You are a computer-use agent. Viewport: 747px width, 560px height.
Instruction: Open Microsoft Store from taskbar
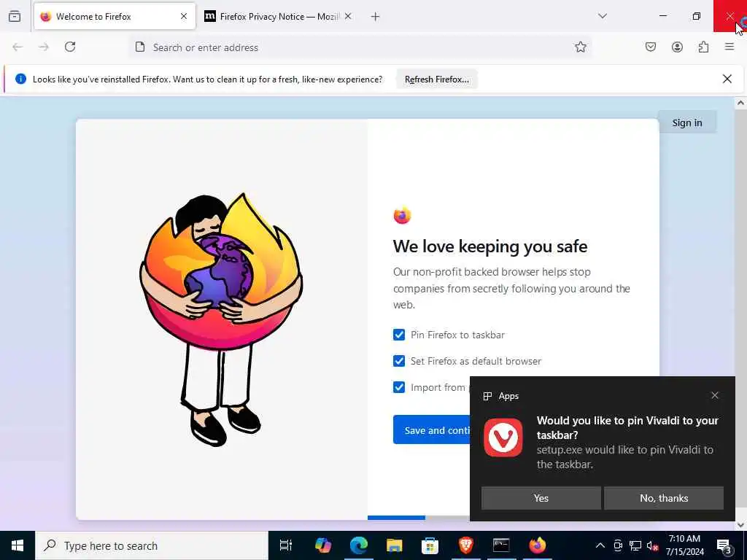pyautogui.click(x=430, y=545)
